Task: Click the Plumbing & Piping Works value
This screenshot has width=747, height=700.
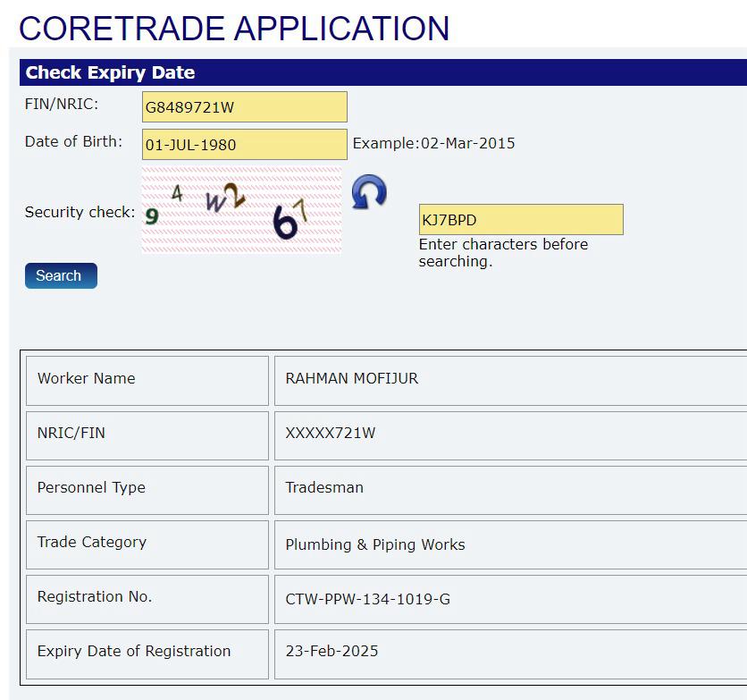Action: (x=375, y=544)
